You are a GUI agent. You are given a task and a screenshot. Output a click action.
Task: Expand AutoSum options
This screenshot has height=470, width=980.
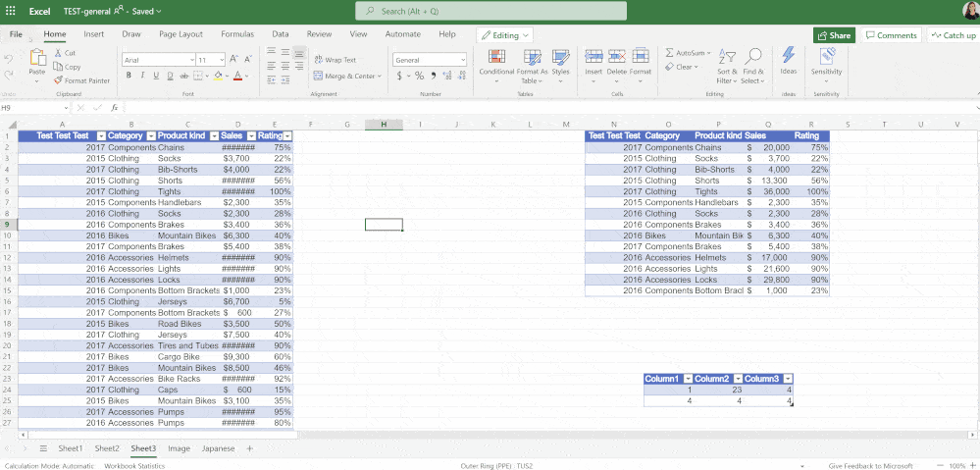(708, 53)
